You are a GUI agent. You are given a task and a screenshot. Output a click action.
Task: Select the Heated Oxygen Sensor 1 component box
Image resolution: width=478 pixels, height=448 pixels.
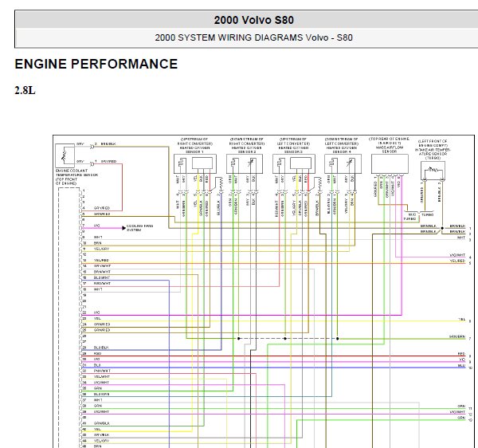[195, 163]
